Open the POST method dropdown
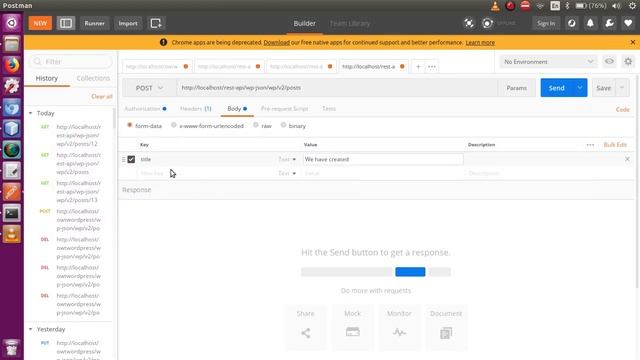This screenshot has height=360, width=640. 149,88
